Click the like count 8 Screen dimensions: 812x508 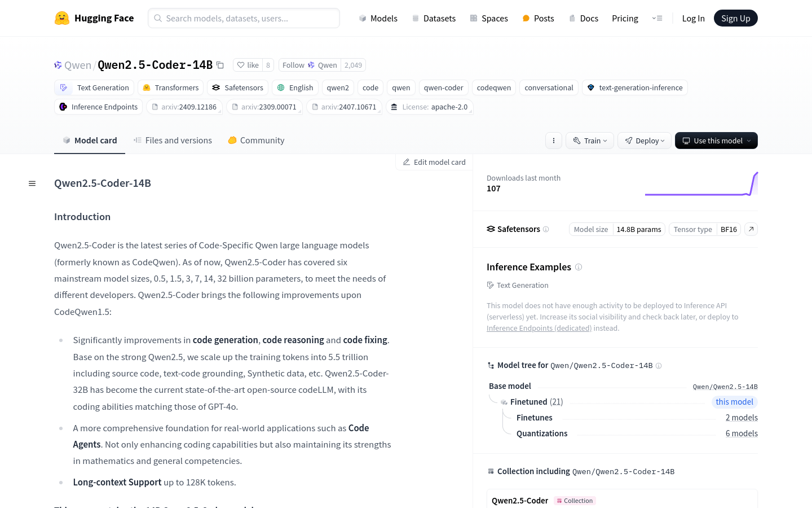click(x=268, y=65)
